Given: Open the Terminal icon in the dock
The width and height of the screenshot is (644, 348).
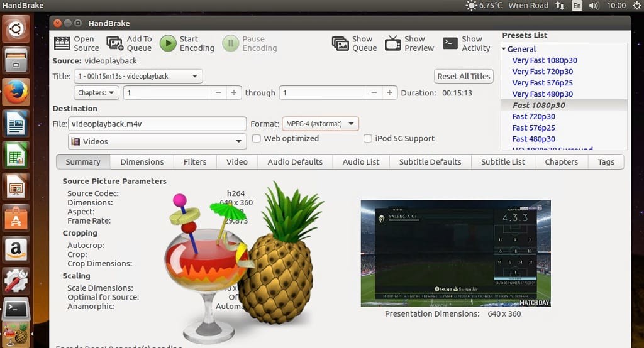Looking at the screenshot, I should click(x=16, y=309).
